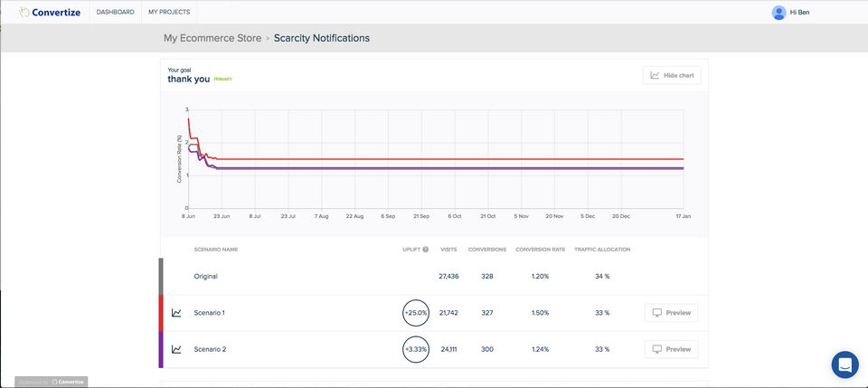Click the +3.33% uplift circle
Viewport: 868px width, 388px height.
click(415, 349)
